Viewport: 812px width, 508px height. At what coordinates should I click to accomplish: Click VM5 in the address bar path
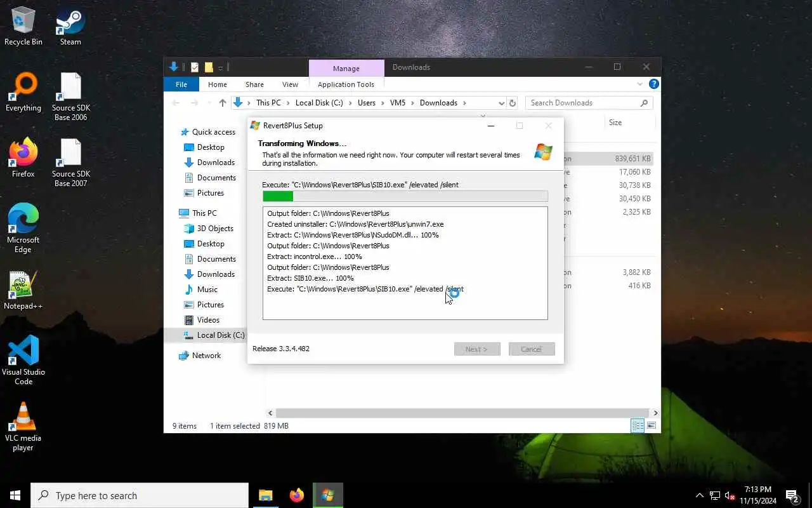pos(398,103)
